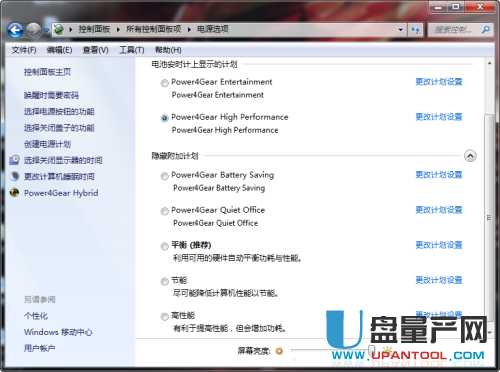This screenshot has height=372, width=500.
Task: Click the display-off time monitor icon
Action: point(14,160)
